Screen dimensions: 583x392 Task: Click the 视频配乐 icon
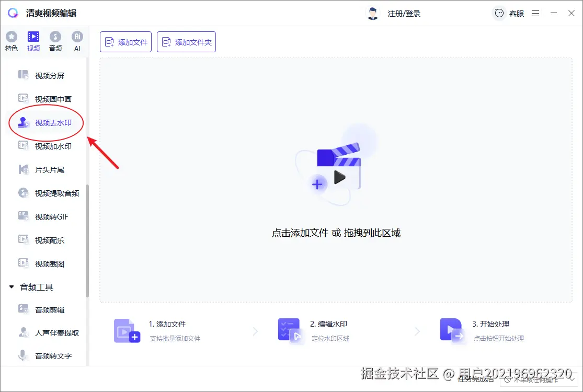tap(24, 240)
